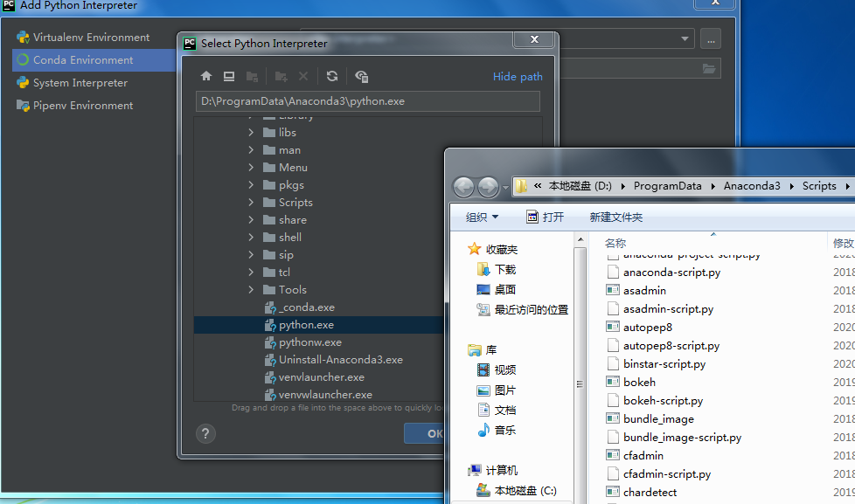Click the Hide path link

(x=518, y=76)
